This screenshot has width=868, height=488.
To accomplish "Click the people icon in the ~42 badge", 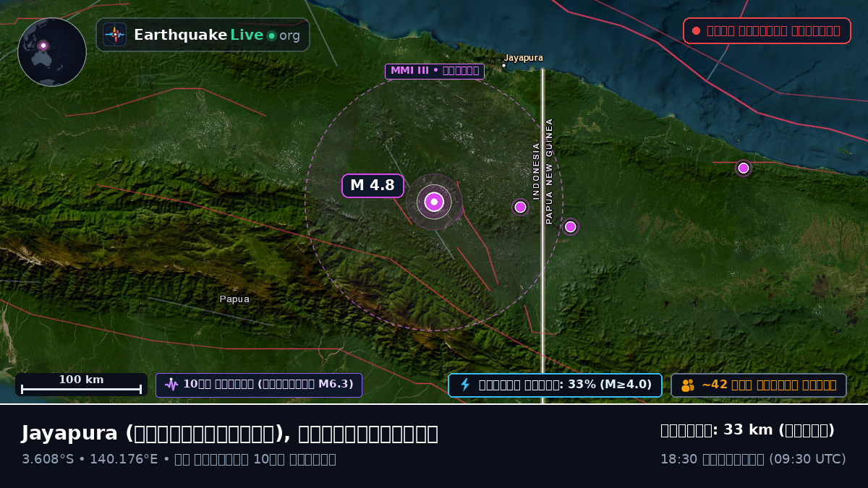I will coord(688,385).
